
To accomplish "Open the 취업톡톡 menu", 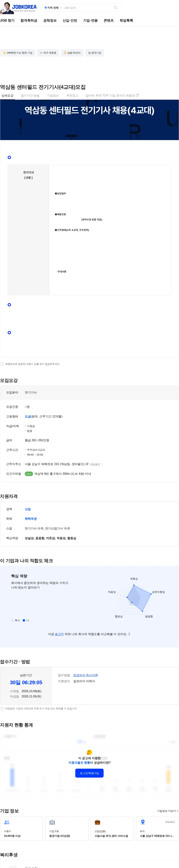I will (x=126, y=20).
